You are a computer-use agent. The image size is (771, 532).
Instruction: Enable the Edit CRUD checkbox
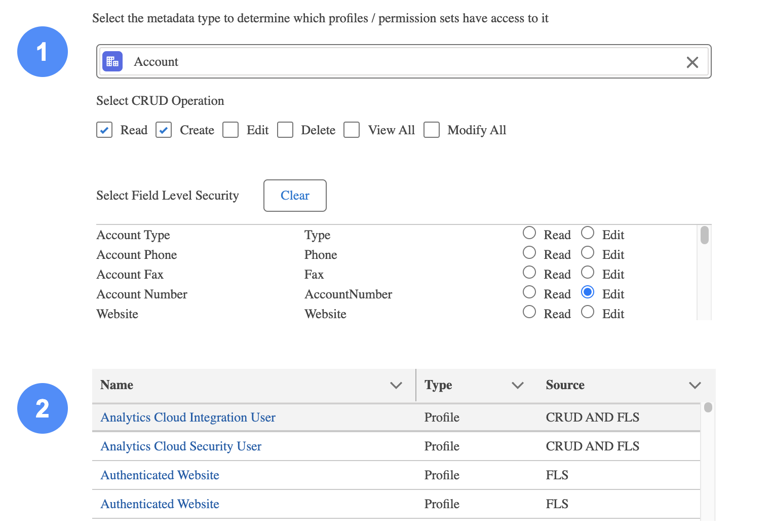click(230, 130)
